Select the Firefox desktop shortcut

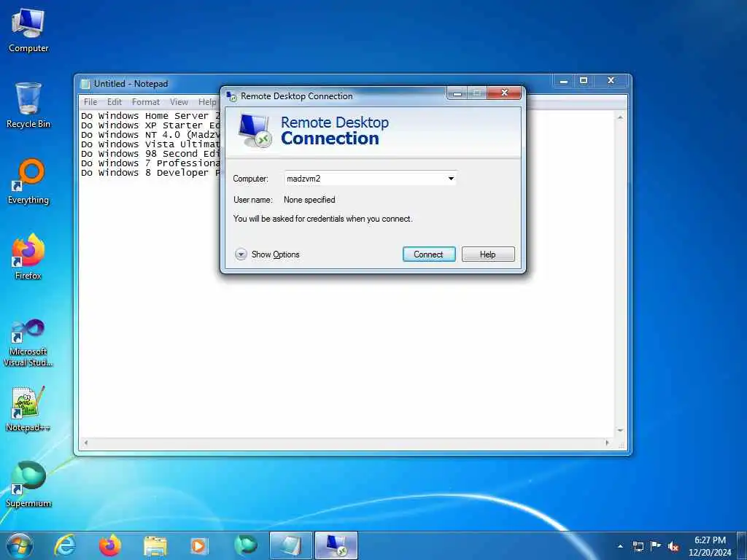click(x=28, y=257)
